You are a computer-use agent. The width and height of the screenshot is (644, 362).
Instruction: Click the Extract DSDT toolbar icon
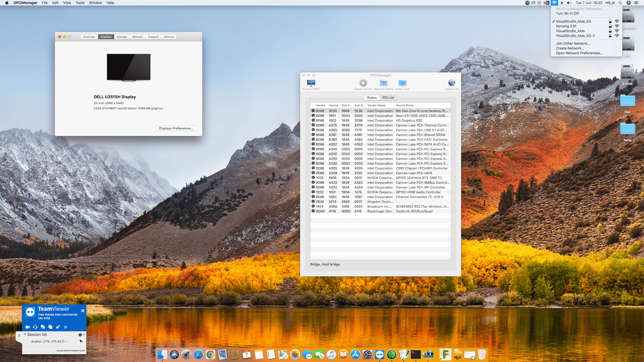[311, 83]
